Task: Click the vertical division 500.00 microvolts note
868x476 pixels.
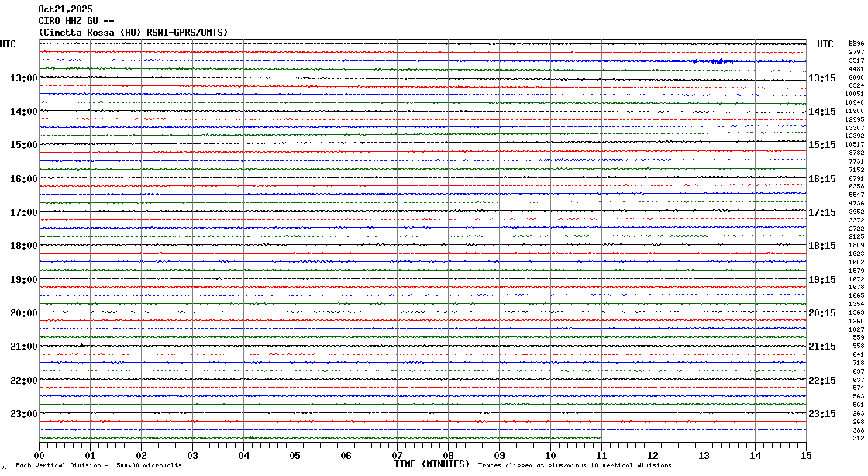Action: [98, 465]
